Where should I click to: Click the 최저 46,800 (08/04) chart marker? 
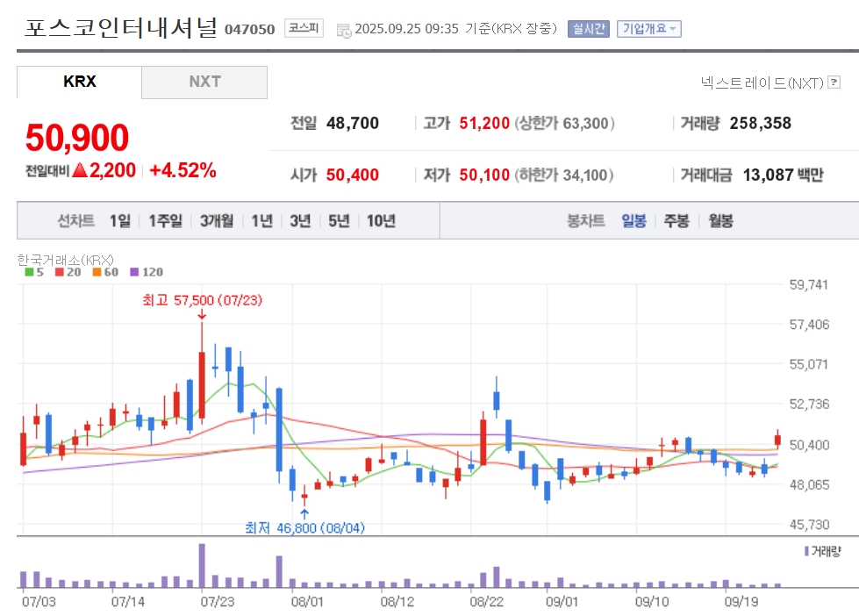(x=304, y=527)
